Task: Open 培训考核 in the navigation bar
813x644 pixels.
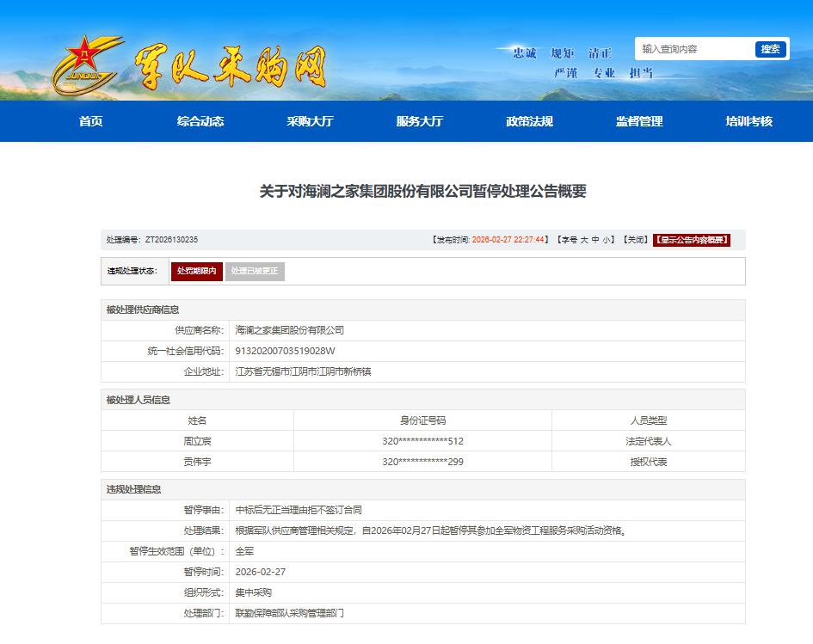Action: click(748, 121)
